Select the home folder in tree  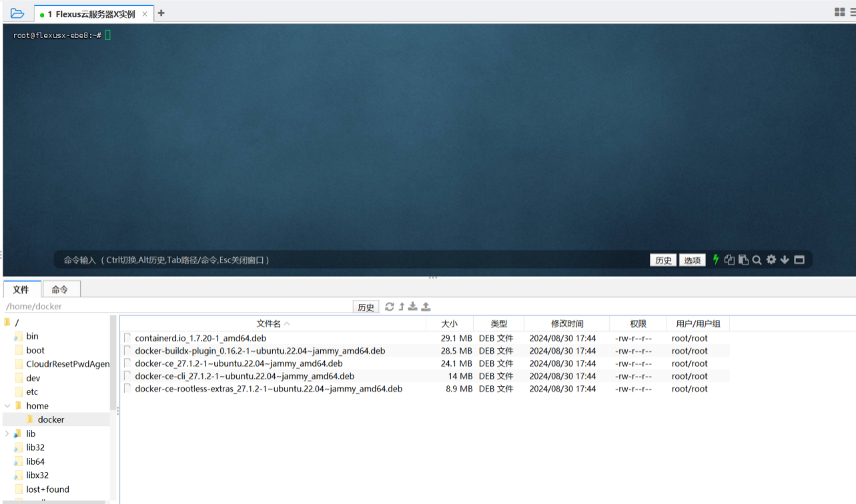37,405
